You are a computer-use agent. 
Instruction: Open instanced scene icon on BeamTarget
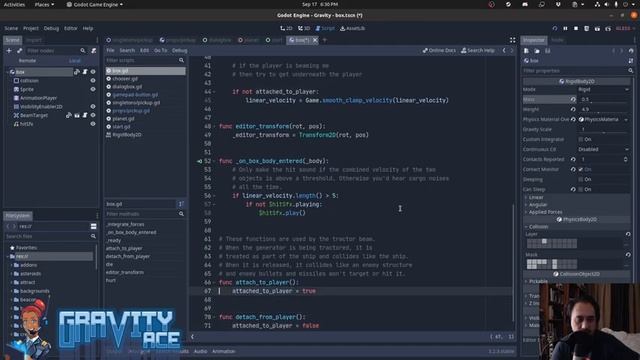point(77,116)
